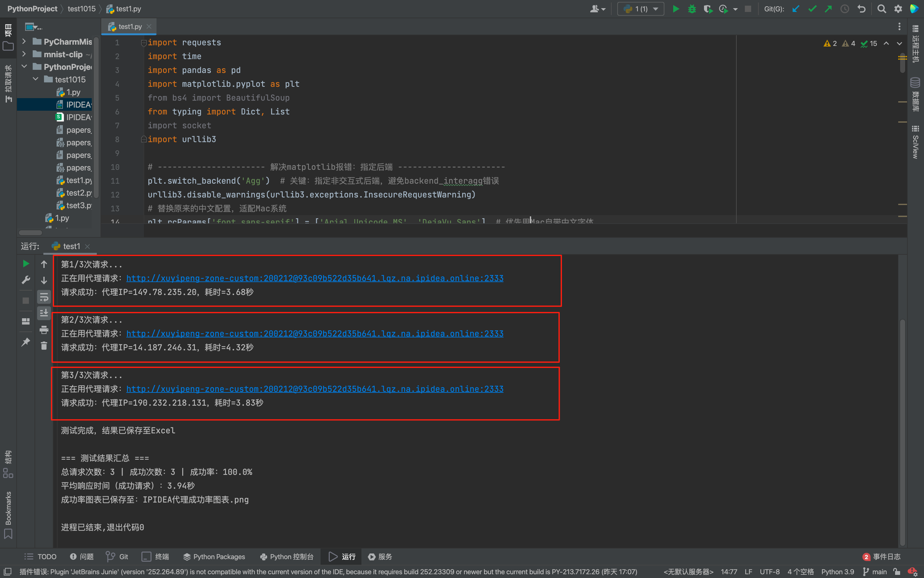Rerun test1 using green play in console
The width and height of the screenshot is (924, 578).
tap(25, 264)
